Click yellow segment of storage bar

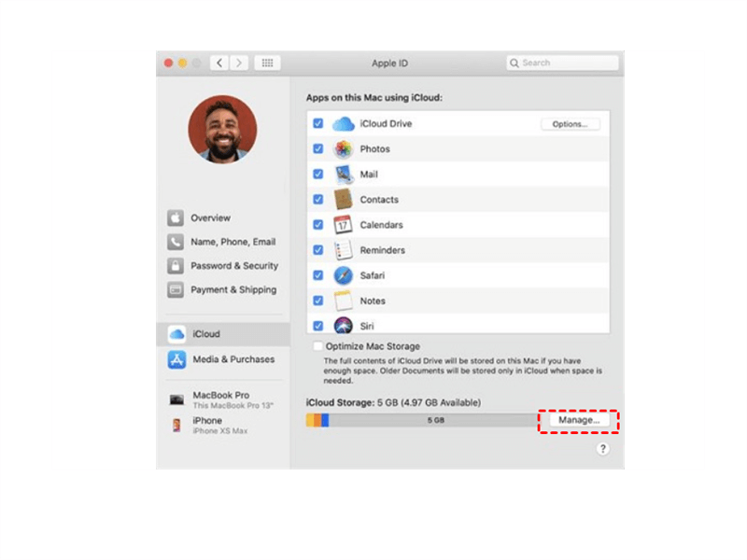point(310,420)
